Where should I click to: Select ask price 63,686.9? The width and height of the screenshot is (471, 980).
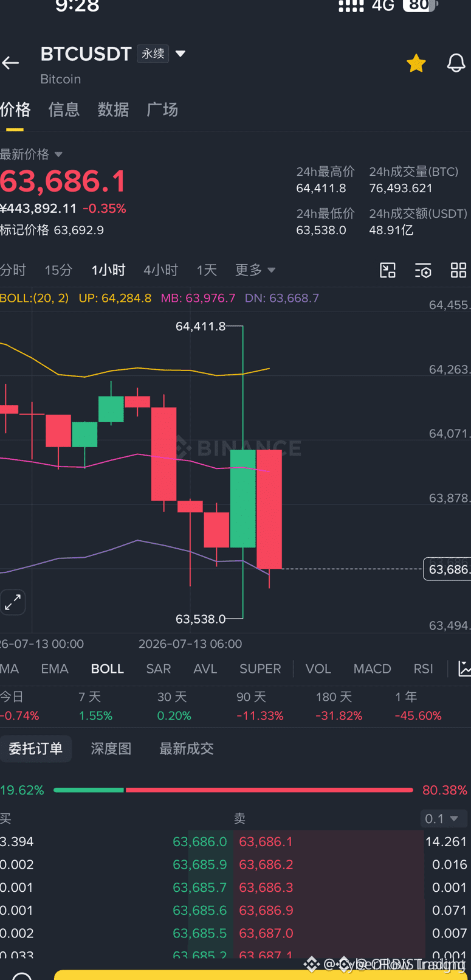click(x=266, y=910)
